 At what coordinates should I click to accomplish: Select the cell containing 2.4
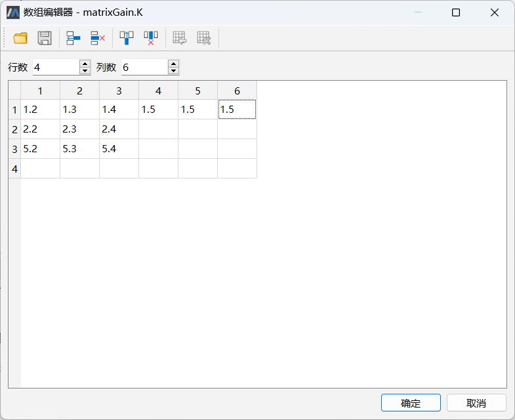[x=119, y=129]
